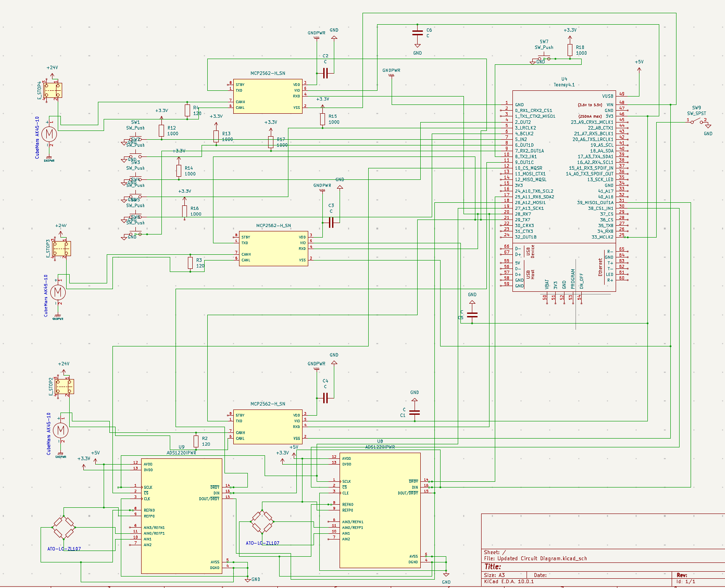Click 'CubeMars AK45-10' label by top motor
Screen dimensions: 725x588
[x=37, y=138]
